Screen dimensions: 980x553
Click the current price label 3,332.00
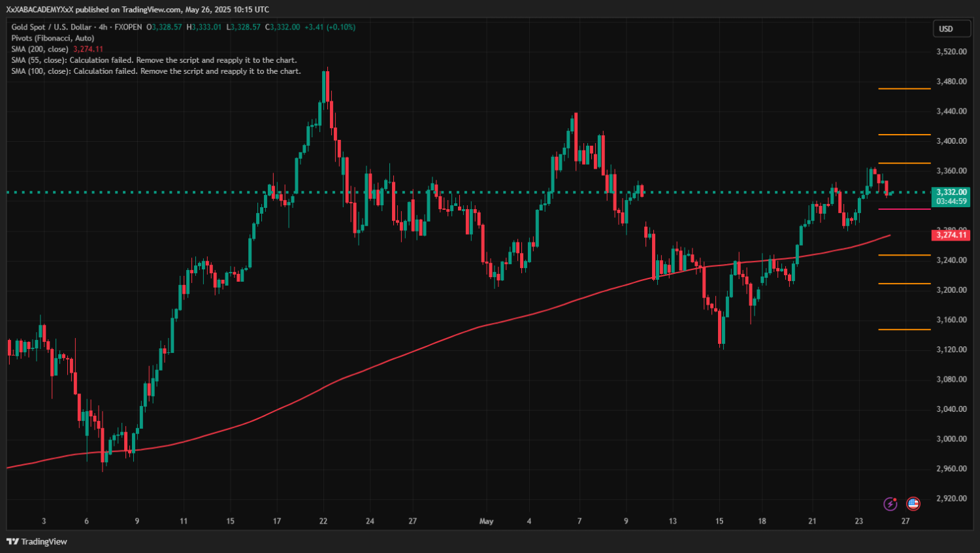tap(951, 192)
